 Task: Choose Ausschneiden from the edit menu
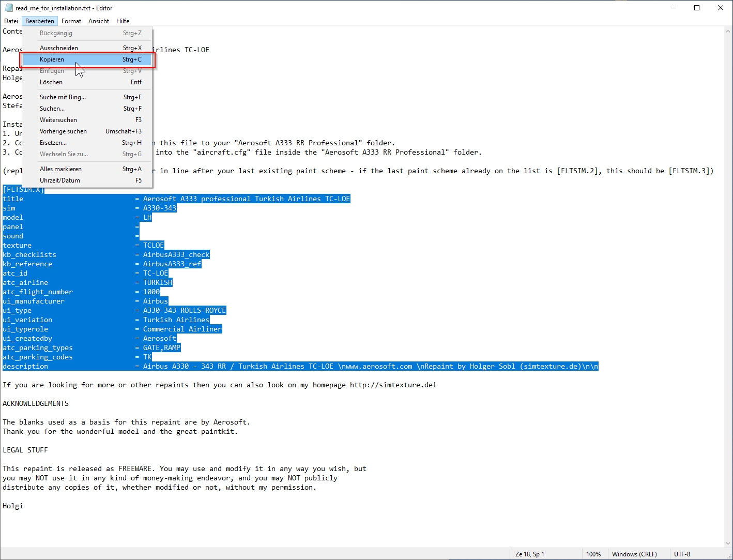[59, 48]
